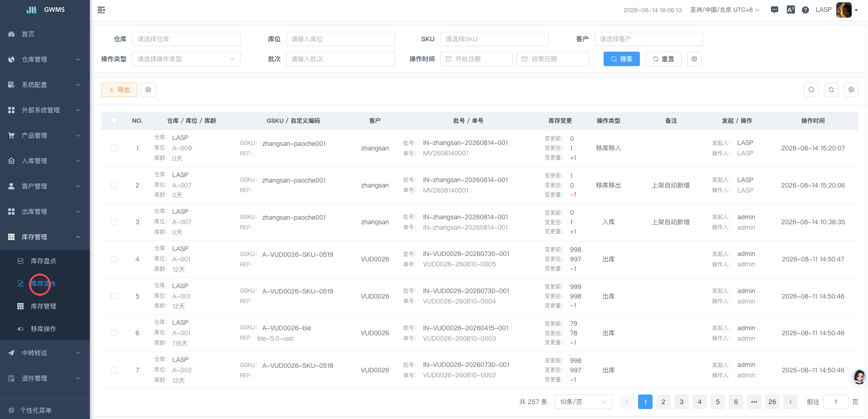Viewport: 868px width, 419px height.
Task: Open the 库存管理 submenu item
Action: [45, 306]
